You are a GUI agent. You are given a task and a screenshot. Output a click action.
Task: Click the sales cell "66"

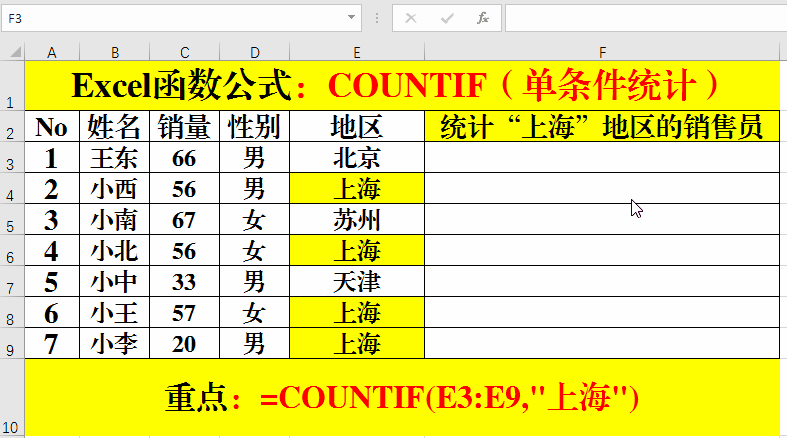click(x=184, y=157)
